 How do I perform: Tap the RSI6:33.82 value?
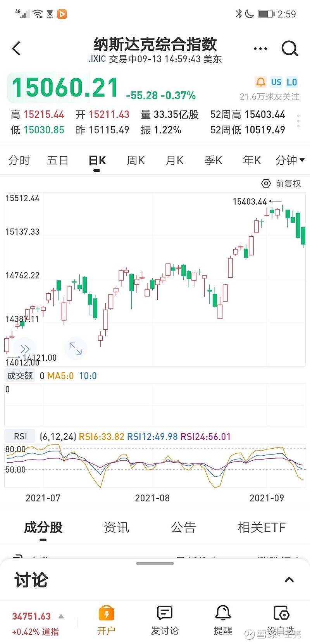point(102,437)
